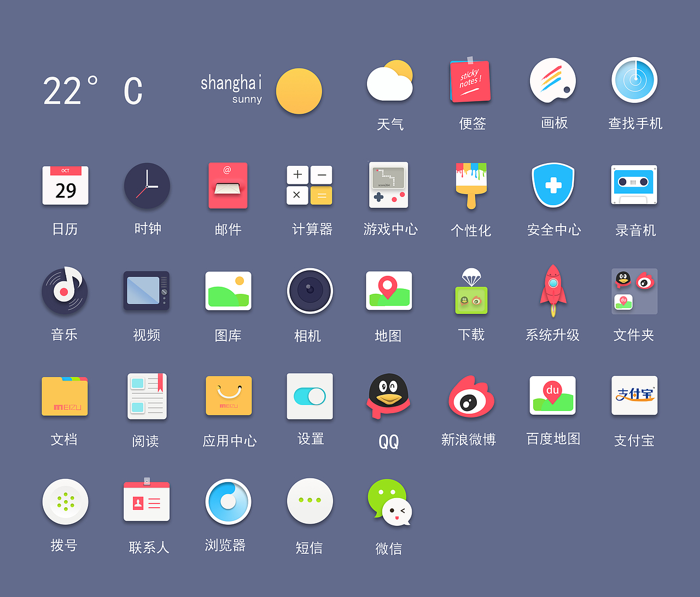This screenshot has width=700, height=597.
Task: Click the 新浪微博 label text
Action: pos(469,439)
